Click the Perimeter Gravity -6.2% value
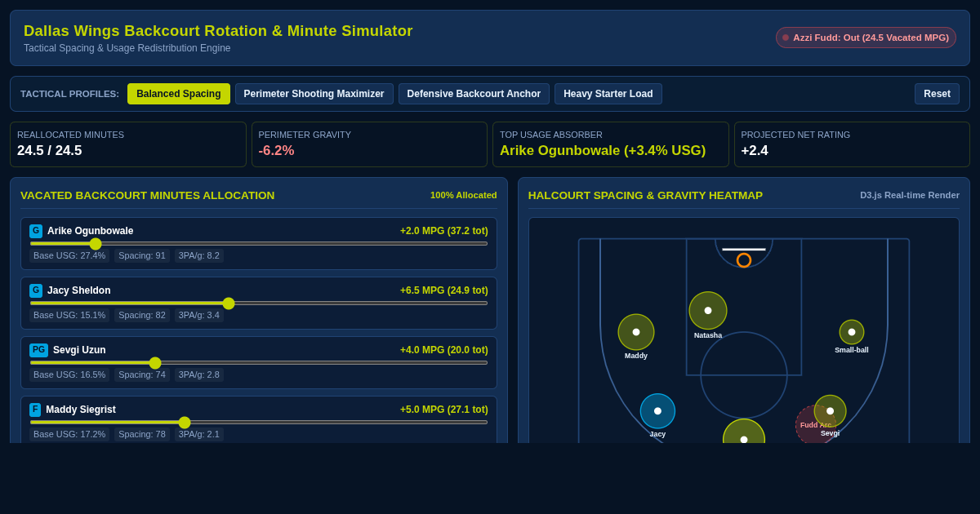980x514 pixels. [x=276, y=151]
